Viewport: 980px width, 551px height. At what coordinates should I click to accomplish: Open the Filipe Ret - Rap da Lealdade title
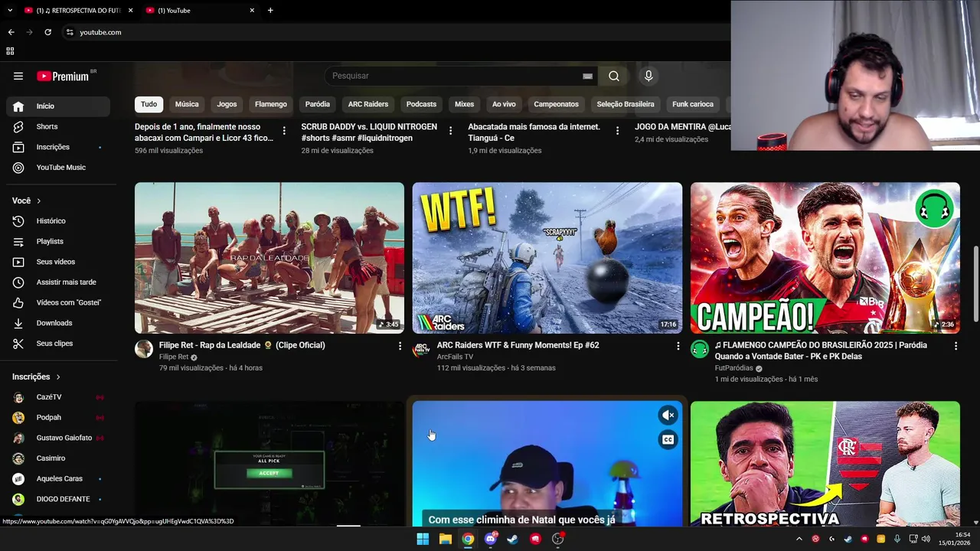[x=242, y=345]
